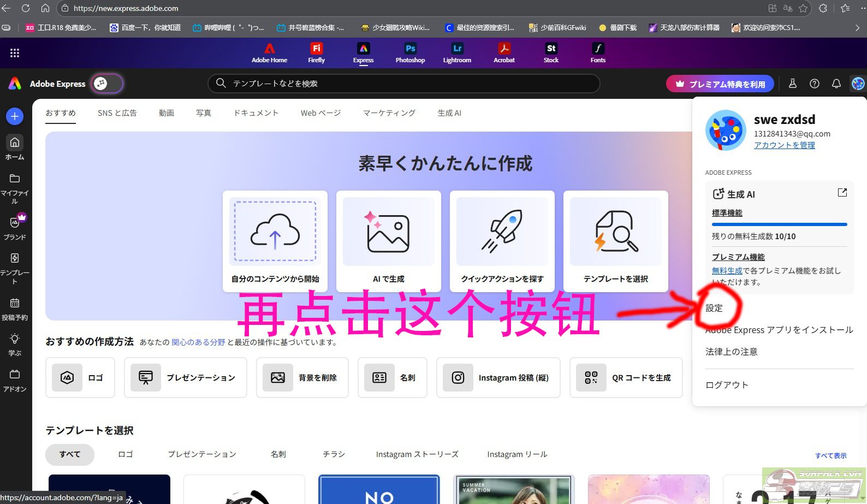Click the Adobe Stock icon

click(551, 53)
